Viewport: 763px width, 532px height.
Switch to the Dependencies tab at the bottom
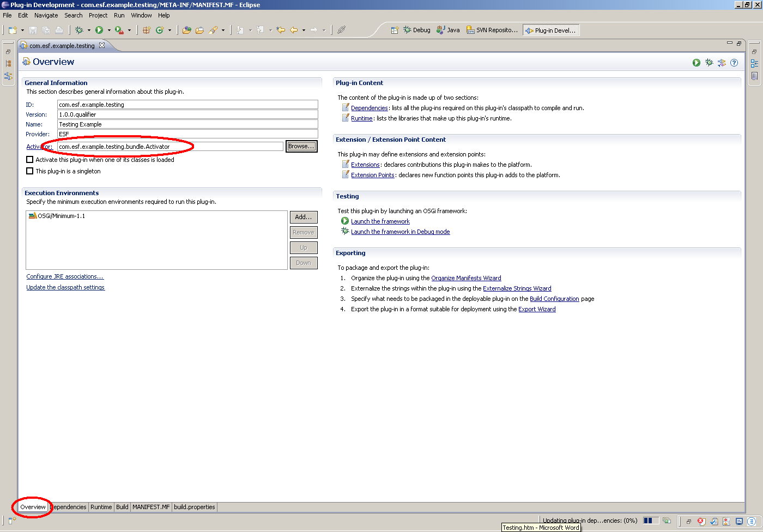[69, 507]
